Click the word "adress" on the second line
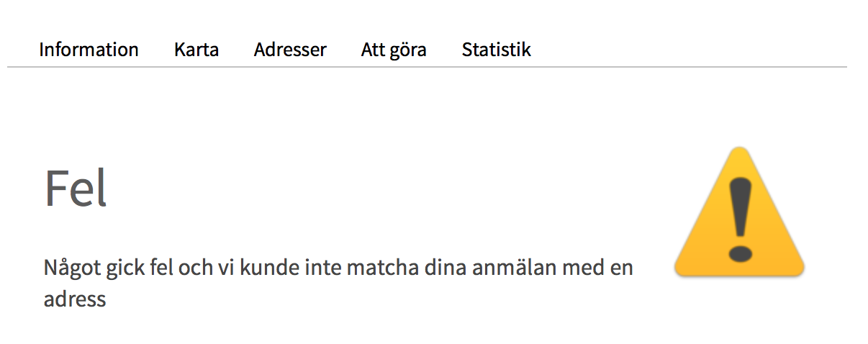This screenshot has height=344, width=868. point(75,299)
